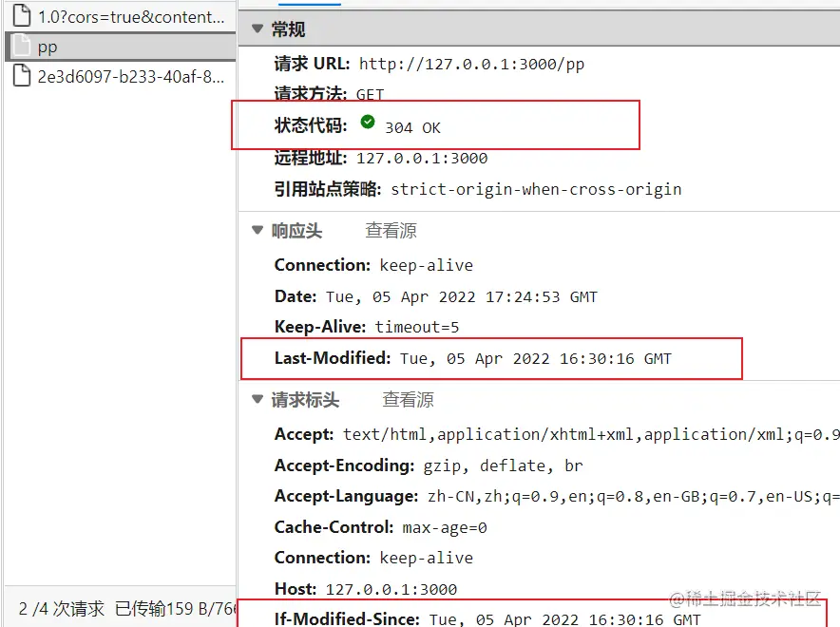Click the 状态代码 label
840x627 pixels.
[310, 125]
